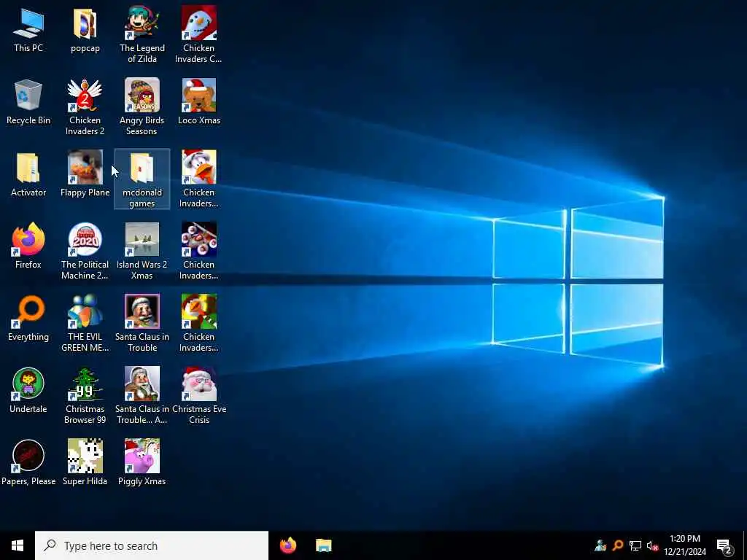Click the Christmas Browser 99 icon
Image resolution: width=747 pixels, height=560 pixels.
point(85,396)
